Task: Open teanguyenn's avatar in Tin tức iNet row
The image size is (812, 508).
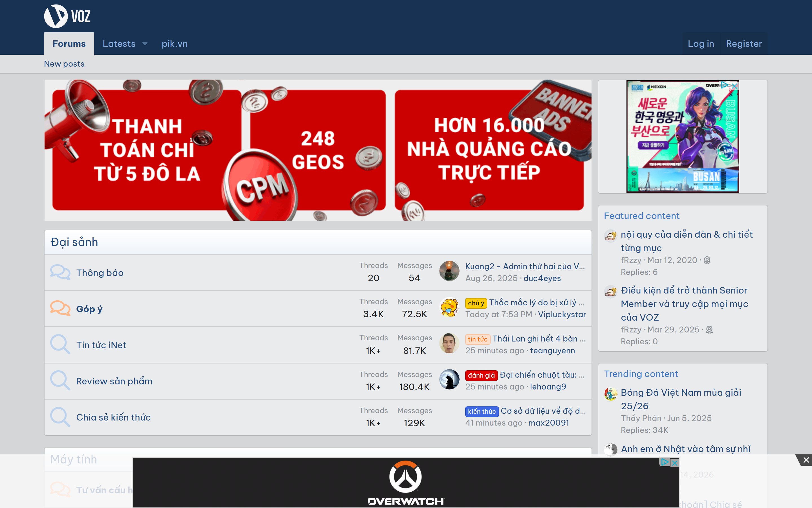Action: (449, 343)
